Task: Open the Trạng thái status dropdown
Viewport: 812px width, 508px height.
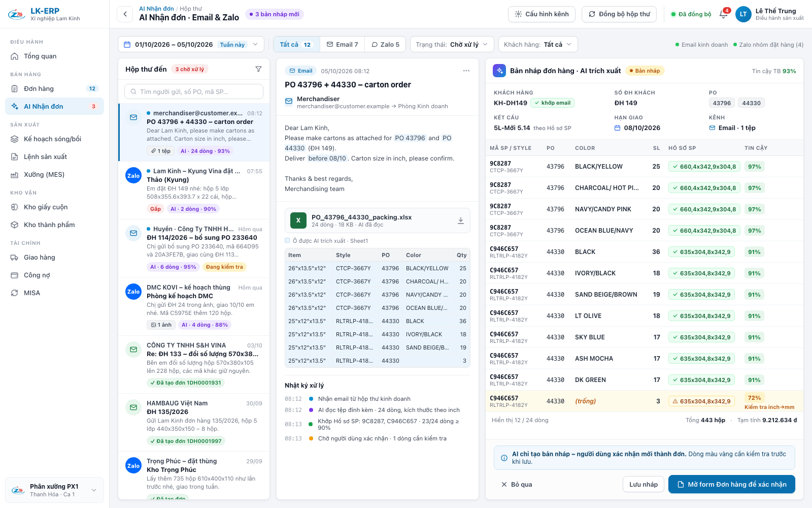Action: tap(452, 44)
